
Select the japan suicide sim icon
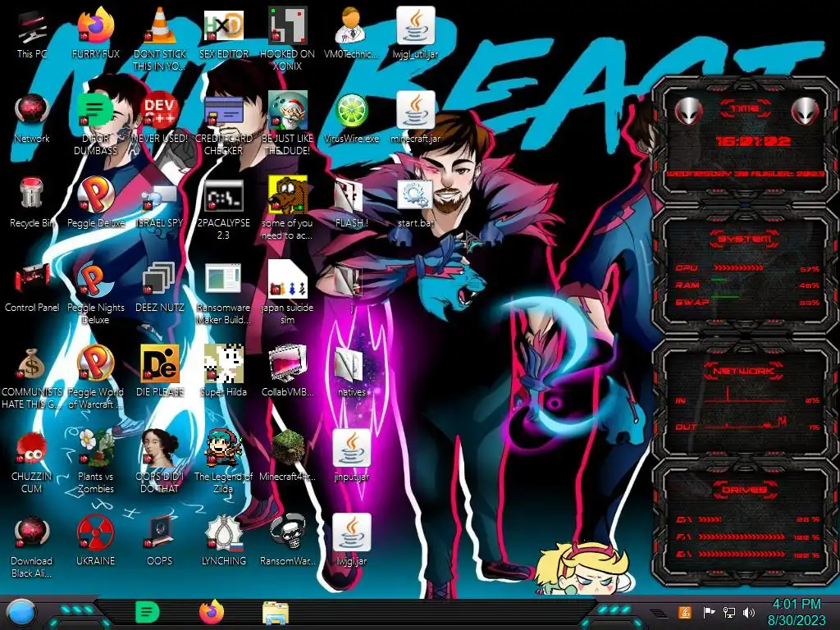[x=288, y=279]
